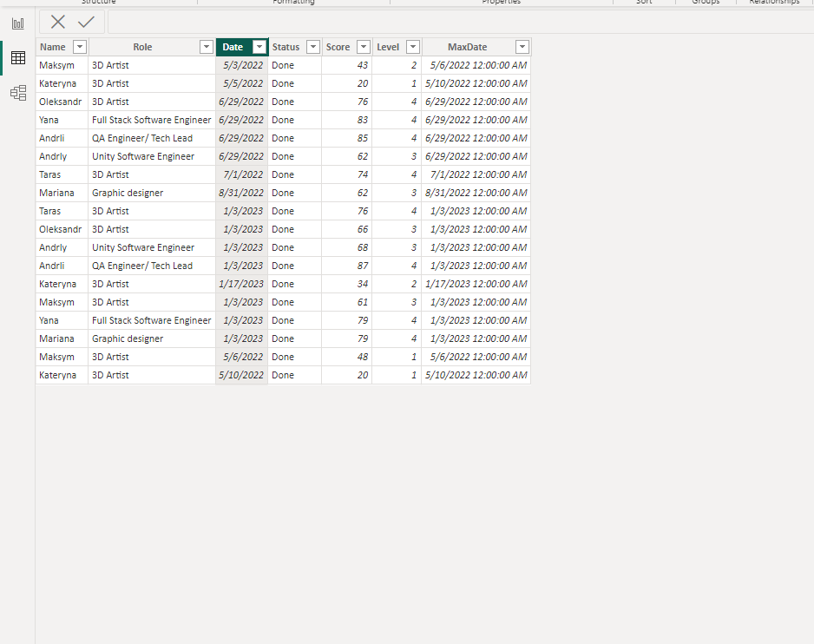Viewport: 814px width, 644px height.
Task: Commit the formula with the checkmark icon
Action: click(86, 22)
